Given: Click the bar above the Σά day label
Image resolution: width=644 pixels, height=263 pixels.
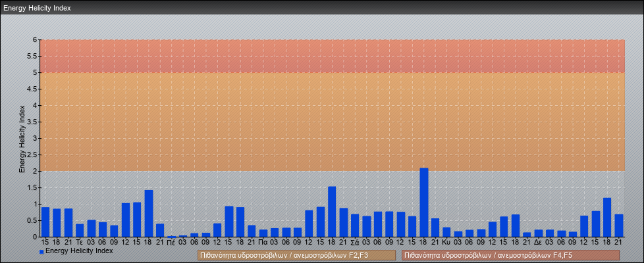Looking at the screenshot, I should pyautogui.click(x=355, y=226).
